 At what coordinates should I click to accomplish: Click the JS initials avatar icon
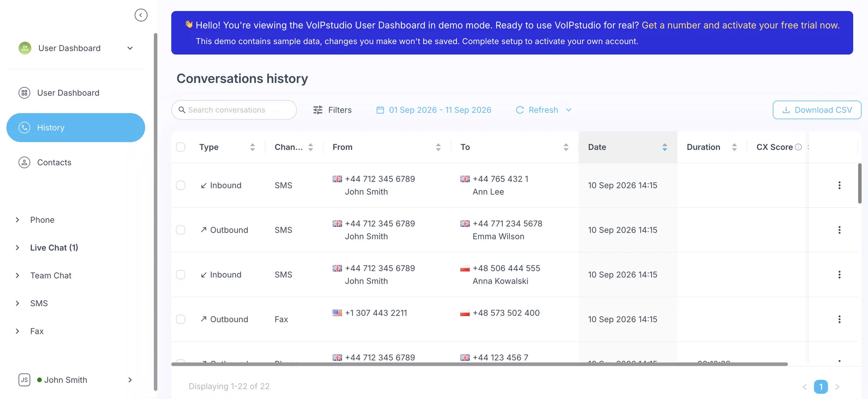(x=25, y=380)
